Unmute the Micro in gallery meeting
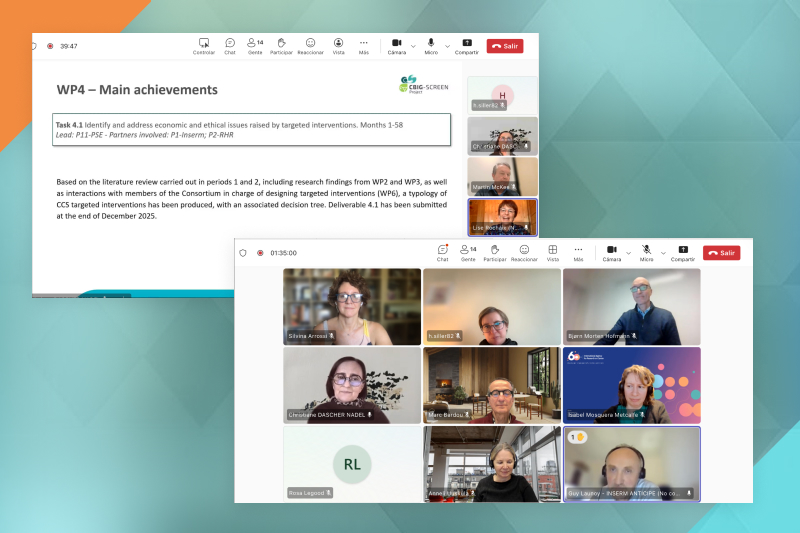800x533 pixels. pos(646,252)
